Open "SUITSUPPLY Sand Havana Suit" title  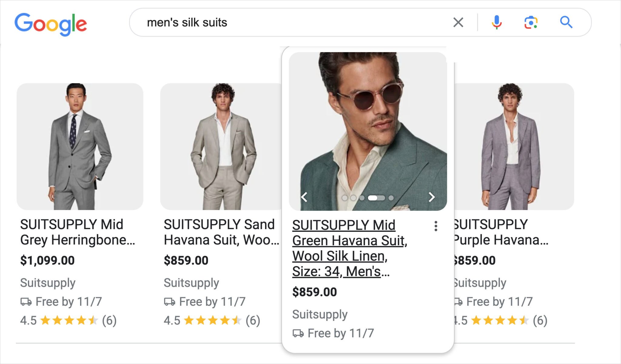point(221,232)
